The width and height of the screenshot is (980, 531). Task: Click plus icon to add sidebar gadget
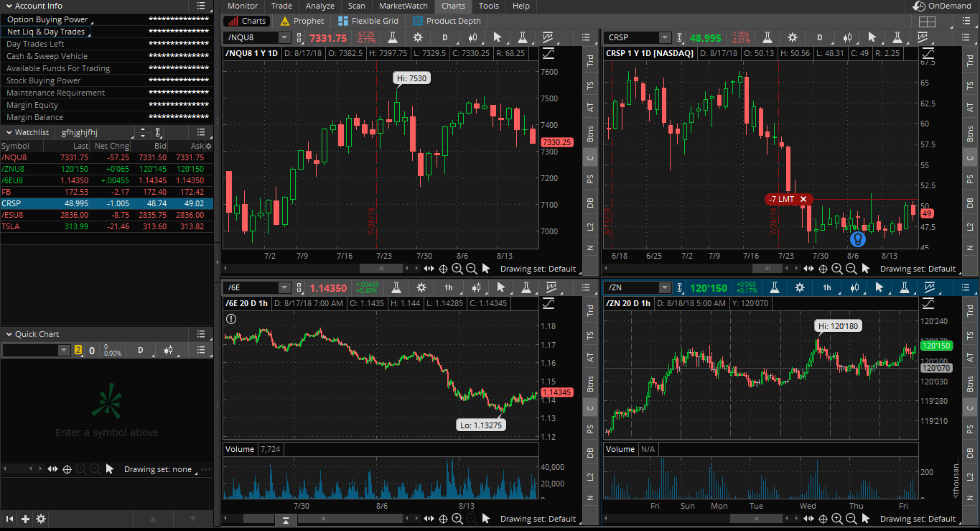25,519
